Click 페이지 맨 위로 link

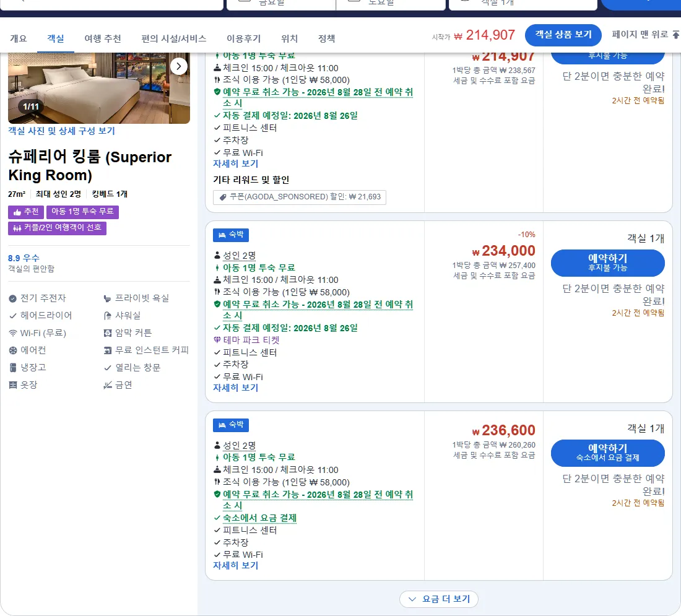tap(645, 34)
